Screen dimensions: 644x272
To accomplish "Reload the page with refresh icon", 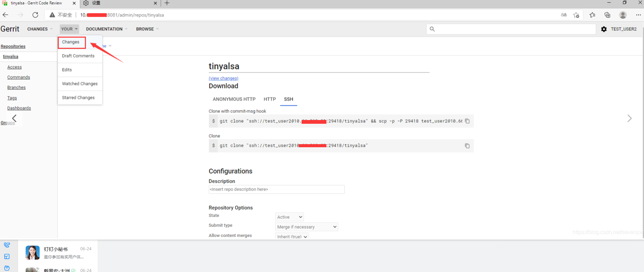I will click(35, 15).
